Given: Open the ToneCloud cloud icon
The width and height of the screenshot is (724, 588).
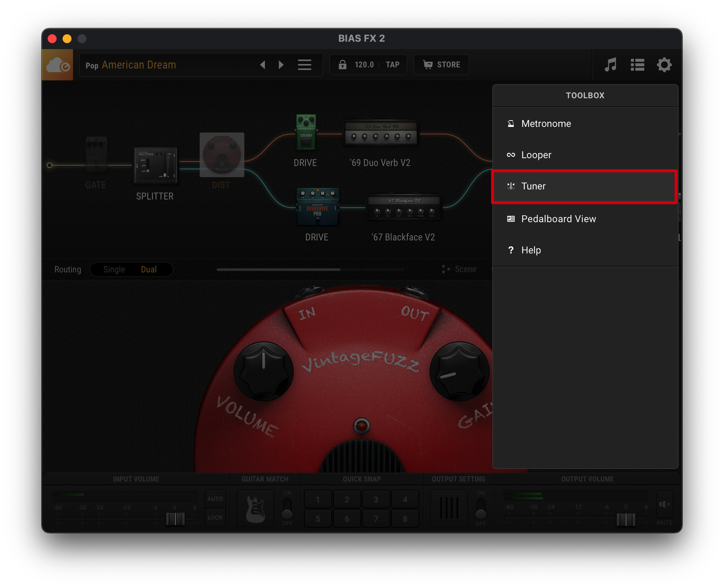Looking at the screenshot, I should point(57,65).
